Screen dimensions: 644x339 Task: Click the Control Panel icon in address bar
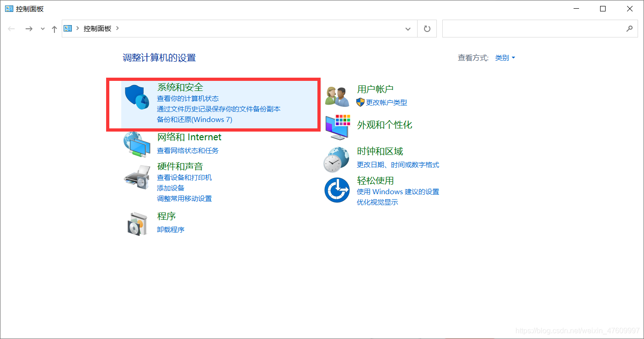tap(68, 28)
